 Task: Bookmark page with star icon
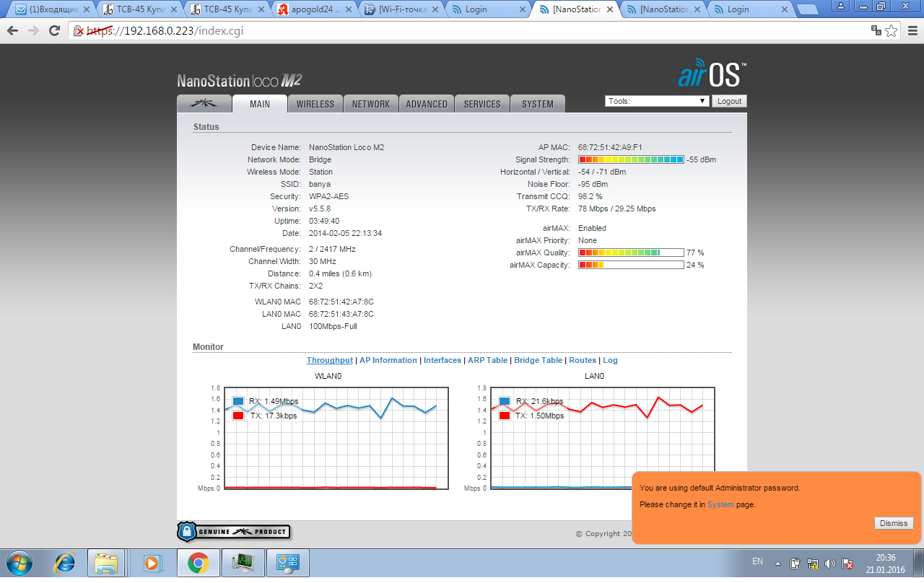892,30
